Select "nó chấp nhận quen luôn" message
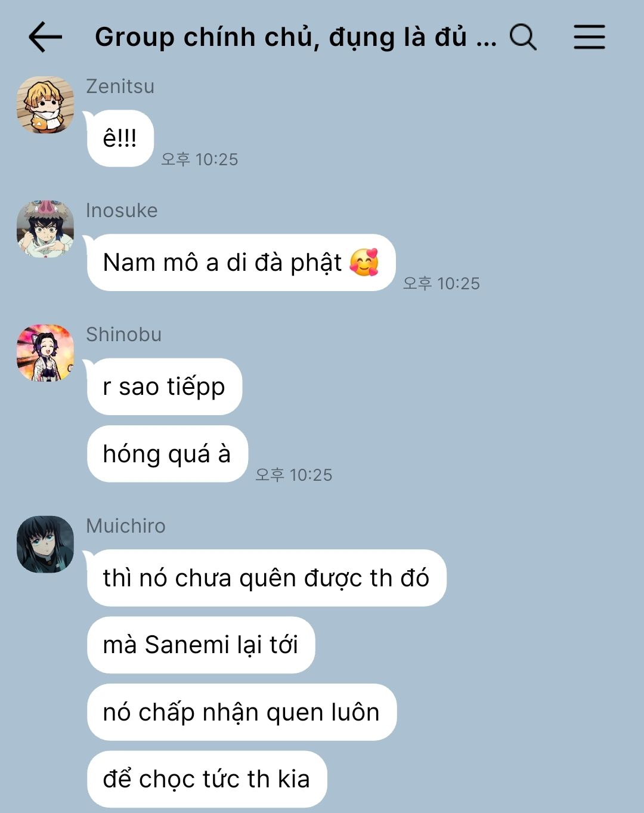644x813 pixels. point(241,712)
